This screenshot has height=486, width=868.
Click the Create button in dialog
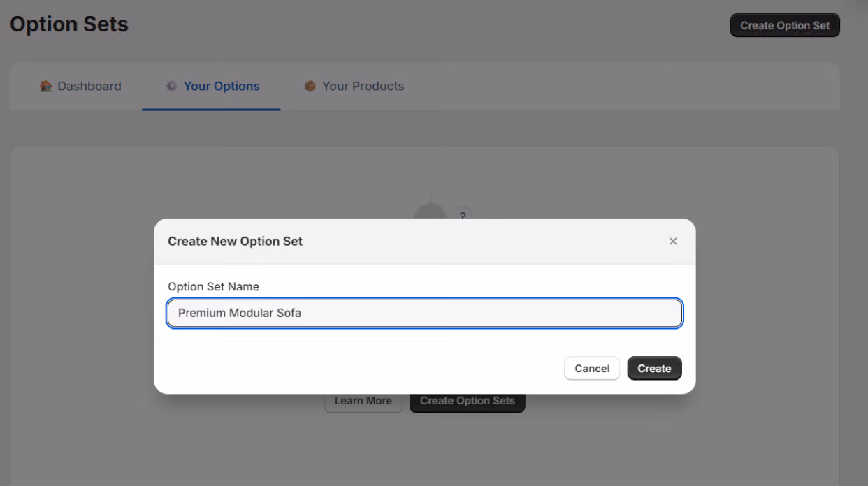(x=654, y=369)
